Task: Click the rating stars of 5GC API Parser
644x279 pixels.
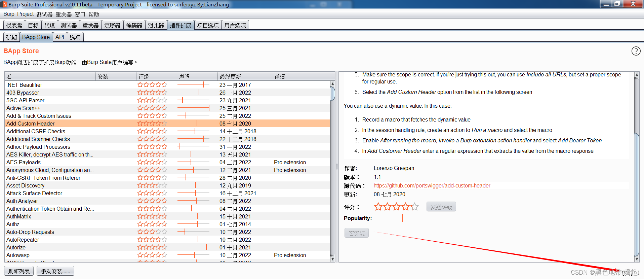Action: click(152, 100)
